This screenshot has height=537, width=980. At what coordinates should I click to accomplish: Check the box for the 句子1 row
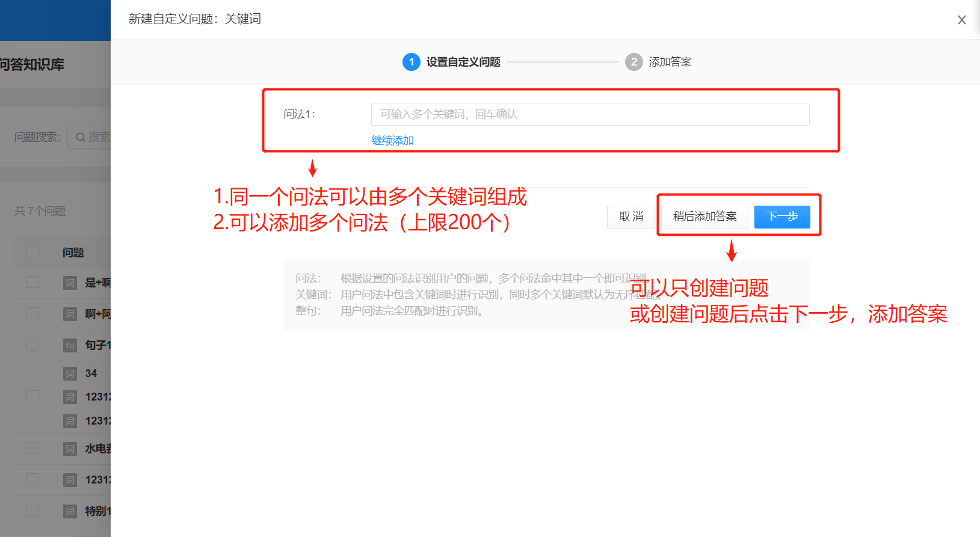32,345
